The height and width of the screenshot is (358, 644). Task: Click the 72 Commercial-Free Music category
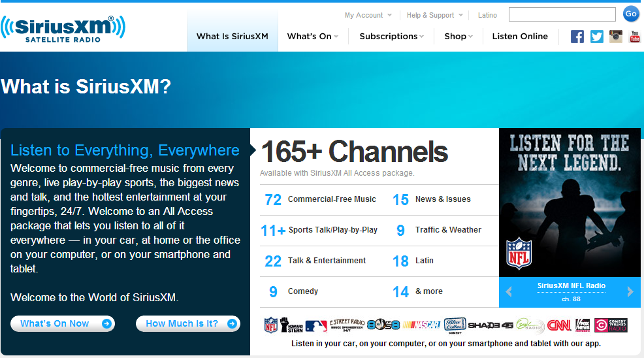tap(320, 199)
